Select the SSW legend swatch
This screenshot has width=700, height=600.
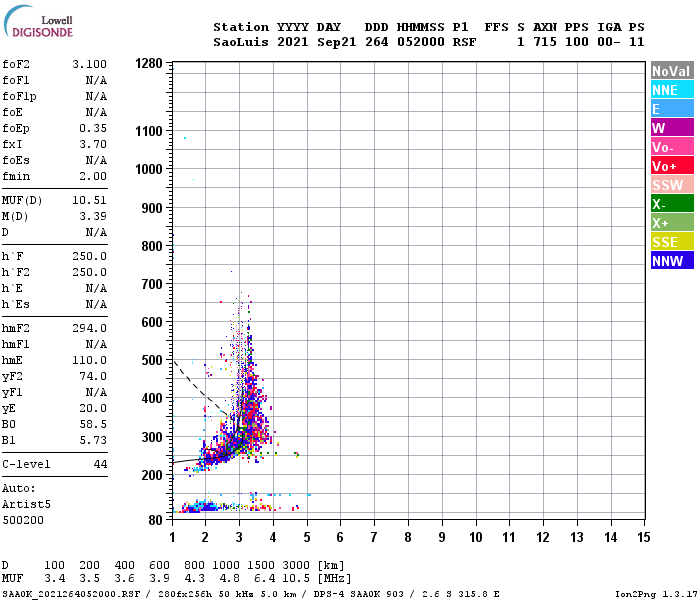pyautogui.click(x=672, y=185)
